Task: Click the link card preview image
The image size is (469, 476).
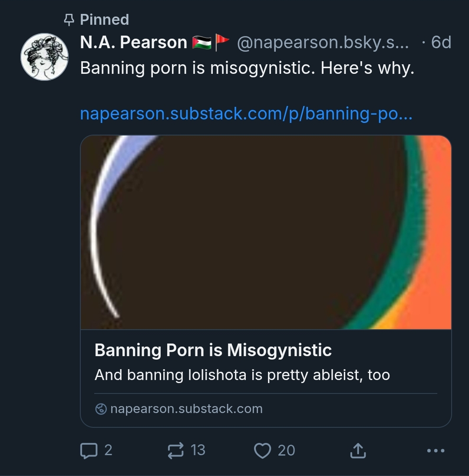Action: click(x=266, y=232)
